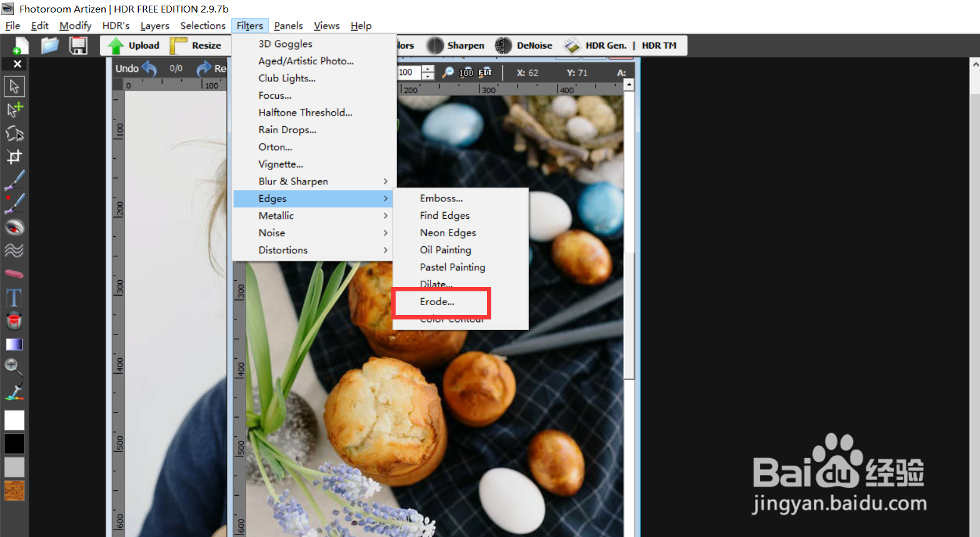Click the Upload button
This screenshot has height=537, width=980.
pos(134,46)
